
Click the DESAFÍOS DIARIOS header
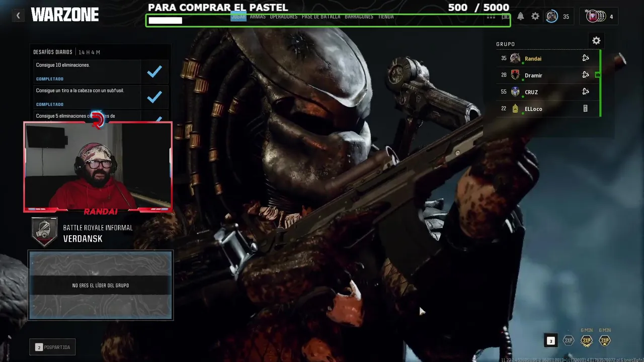point(53,52)
